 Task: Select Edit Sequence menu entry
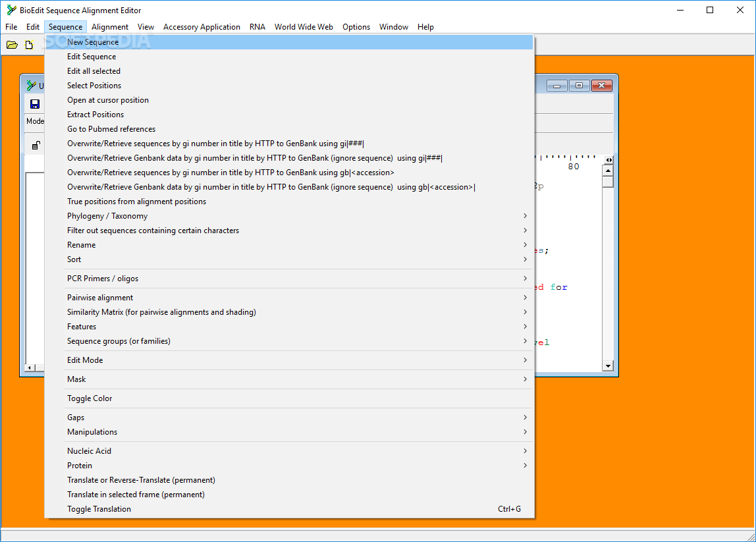289,57
